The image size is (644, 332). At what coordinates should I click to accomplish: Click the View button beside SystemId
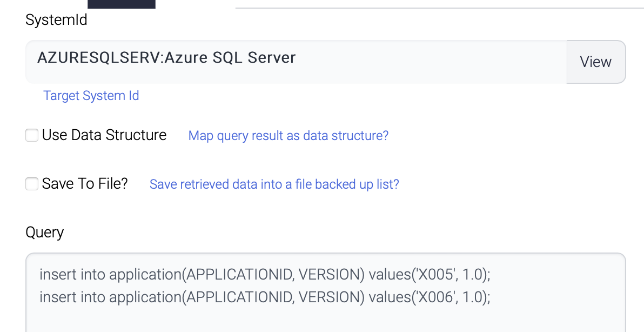pyautogui.click(x=595, y=62)
